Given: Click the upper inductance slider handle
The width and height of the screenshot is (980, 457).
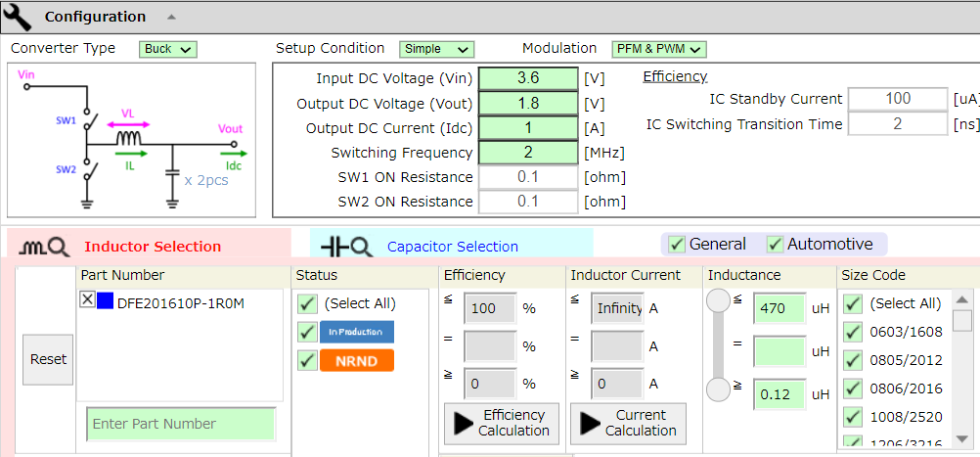Looking at the screenshot, I should coord(719,302).
